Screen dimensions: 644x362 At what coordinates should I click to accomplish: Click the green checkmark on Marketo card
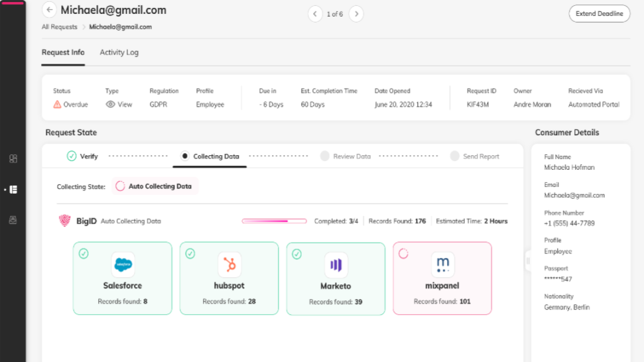[297, 254]
